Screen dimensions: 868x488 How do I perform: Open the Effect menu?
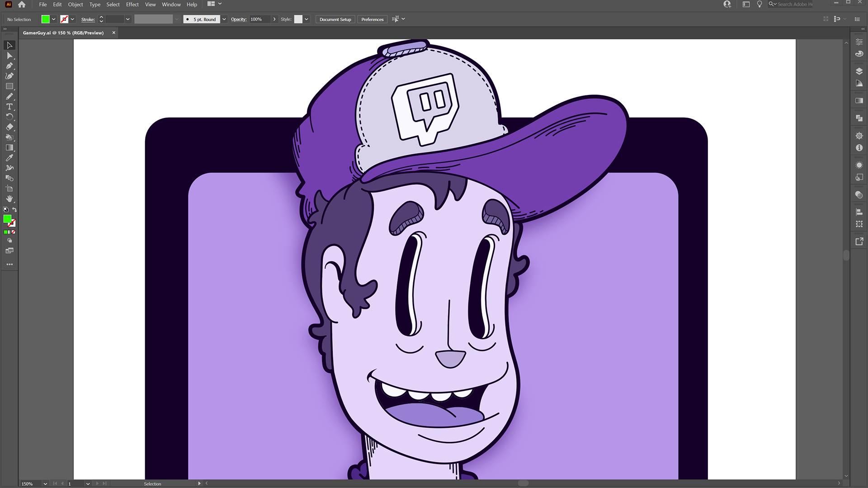132,5
